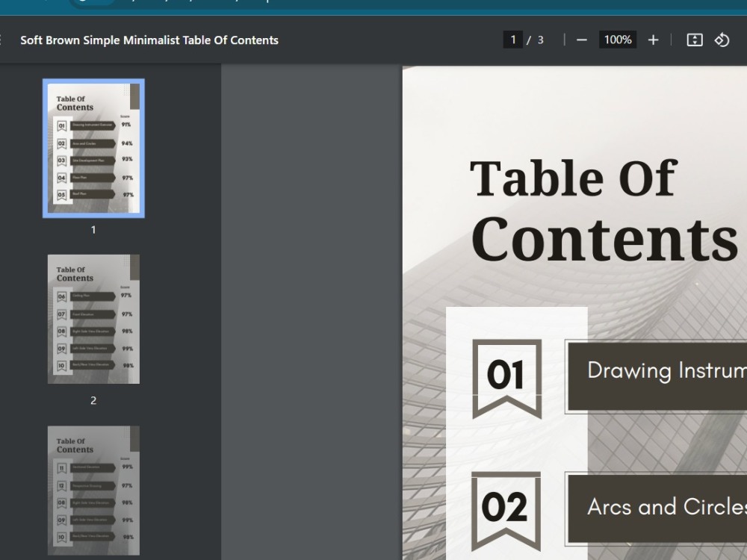
Task: Click the current page number field
Action: pyautogui.click(x=513, y=40)
